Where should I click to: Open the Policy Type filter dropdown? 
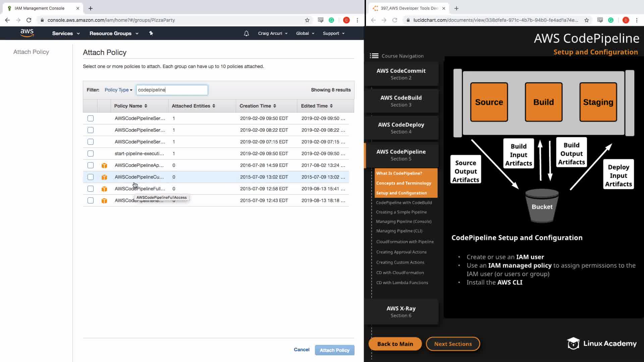[x=118, y=90]
